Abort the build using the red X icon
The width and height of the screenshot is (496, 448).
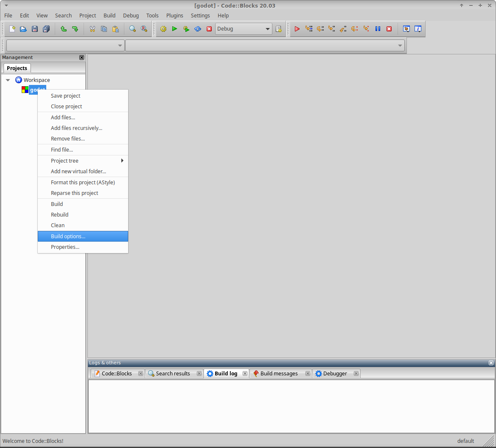coord(209,29)
